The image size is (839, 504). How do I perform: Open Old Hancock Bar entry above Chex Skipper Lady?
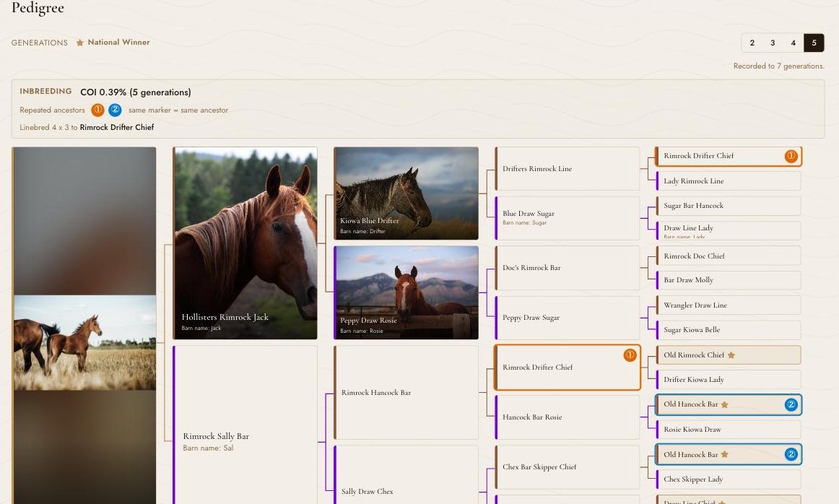coord(729,454)
